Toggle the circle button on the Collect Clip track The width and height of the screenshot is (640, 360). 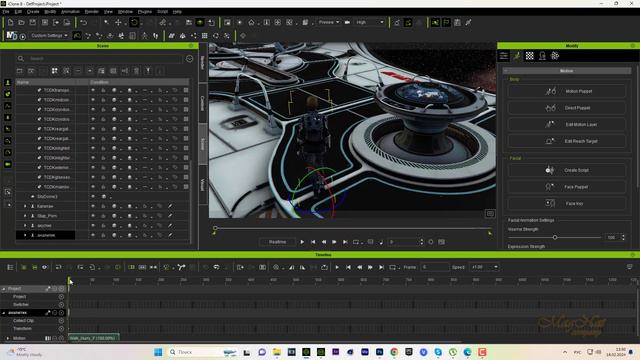[x=61, y=320]
